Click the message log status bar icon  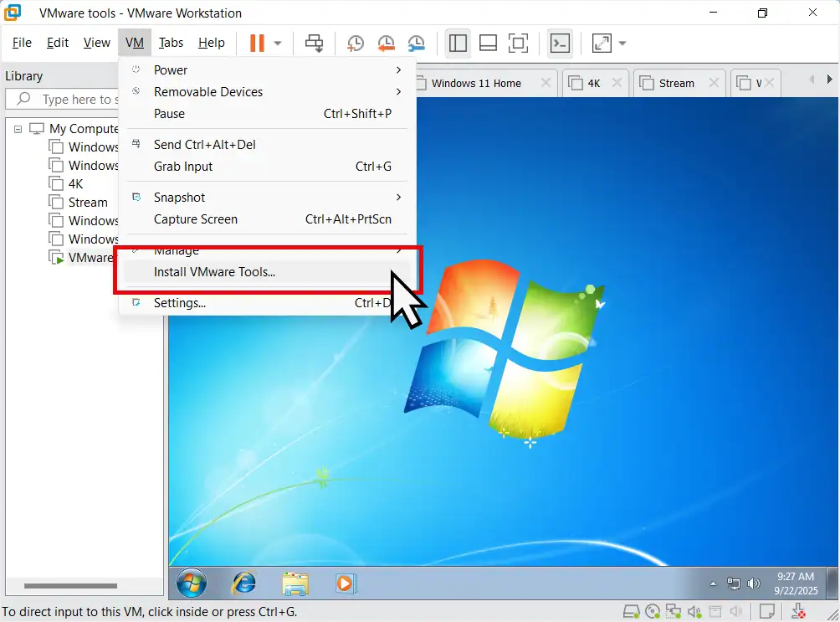(x=767, y=611)
